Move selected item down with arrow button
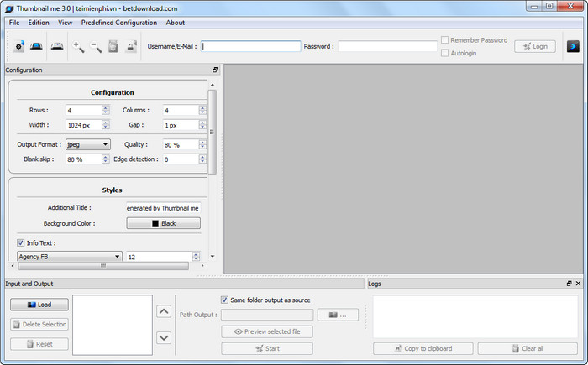Image resolution: width=588 pixels, height=365 pixels. tap(165, 337)
